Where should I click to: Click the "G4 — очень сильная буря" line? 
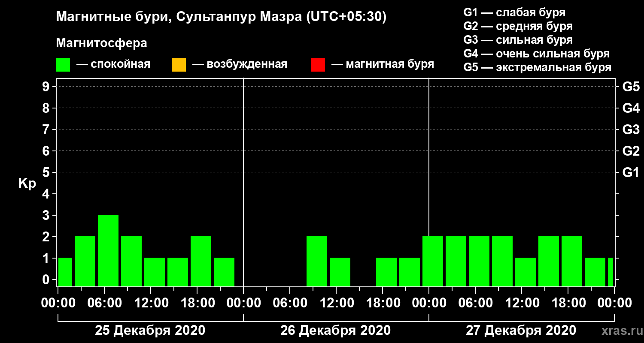click(x=536, y=54)
